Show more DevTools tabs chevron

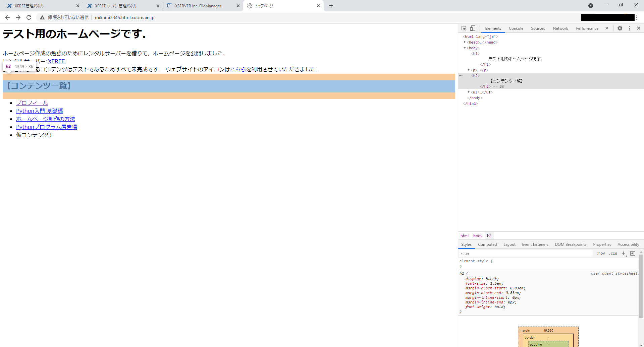click(607, 28)
